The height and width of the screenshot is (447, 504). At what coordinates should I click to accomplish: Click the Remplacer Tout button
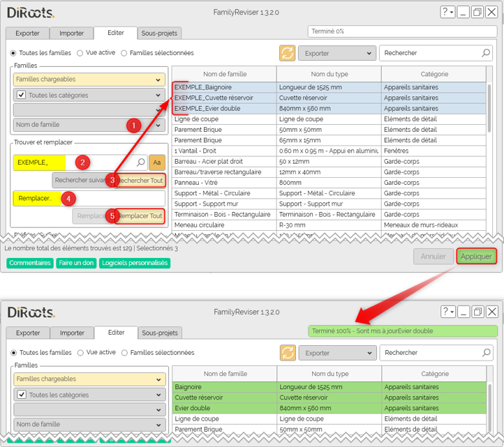pos(142,216)
